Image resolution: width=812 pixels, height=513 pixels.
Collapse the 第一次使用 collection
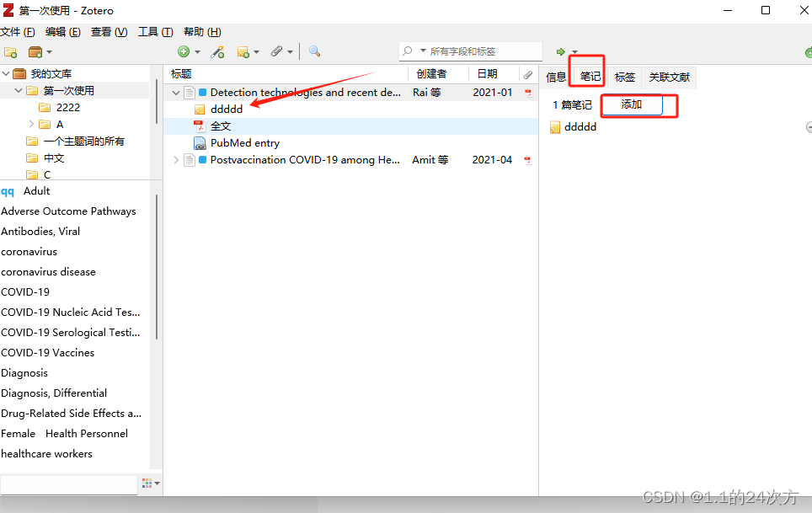(19, 91)
